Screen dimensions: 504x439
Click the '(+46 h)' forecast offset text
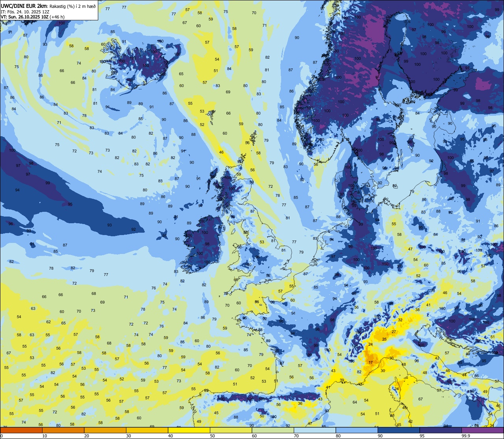point(57,17)
